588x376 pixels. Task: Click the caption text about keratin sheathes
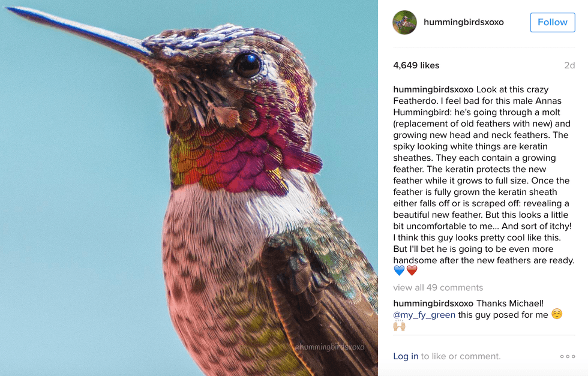[x=474, y=152]
